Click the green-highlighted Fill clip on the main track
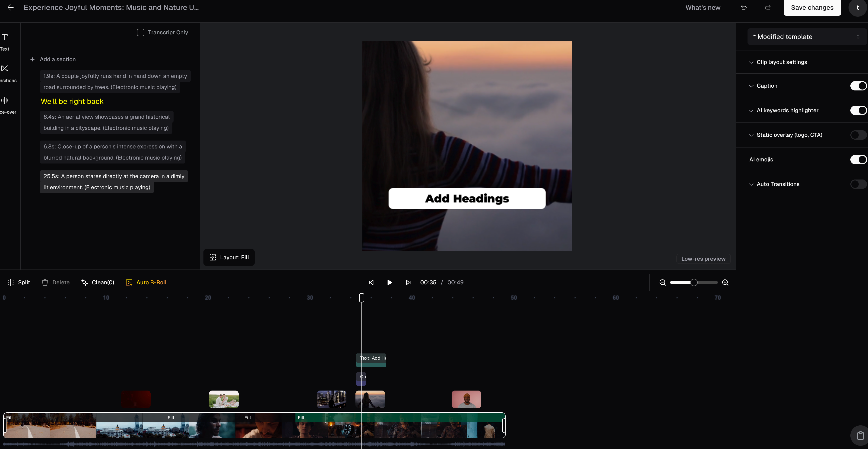The width and height of the screenshot is (868, 449). click(x=400, y=425)
